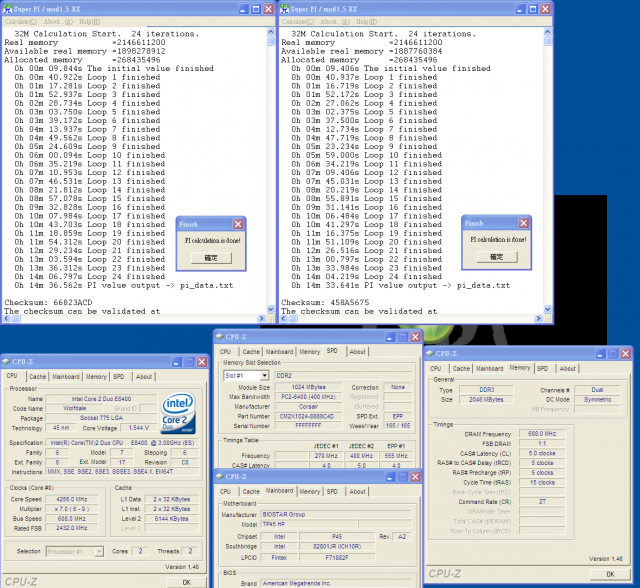
Task: Close the CPU-Z SPD window
Action: click(415, 337)
